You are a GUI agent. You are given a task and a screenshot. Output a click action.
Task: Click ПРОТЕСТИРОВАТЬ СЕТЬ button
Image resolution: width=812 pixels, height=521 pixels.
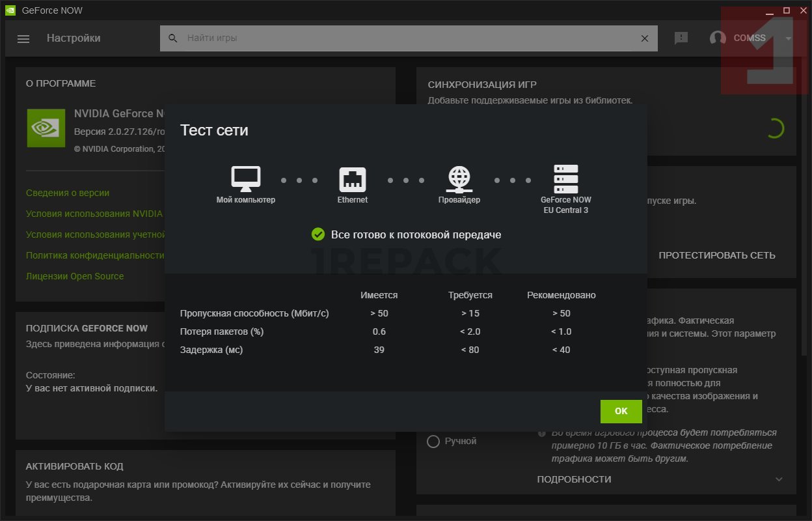pyautogui.click(x=716, y=255)
